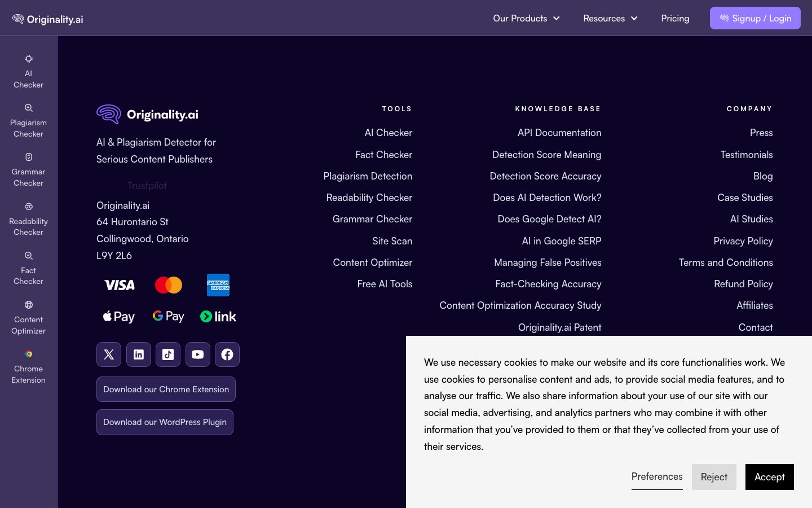Viewport: 812px width, 508px height.
Task: Select Plagiarism Checker in the sidebar
Action: click(28, 121)
